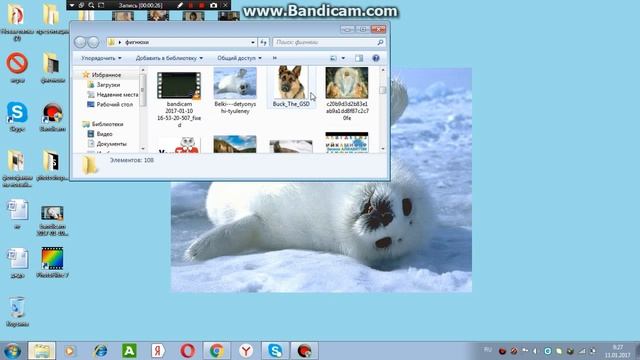Click the file list scrollbar down arrow
640x360 pixels.
point(382,149)
